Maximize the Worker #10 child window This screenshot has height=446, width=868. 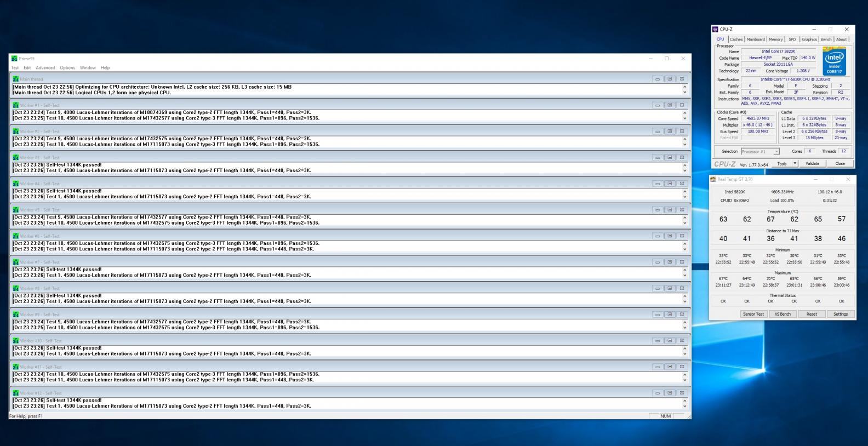[x=670, y=341]
